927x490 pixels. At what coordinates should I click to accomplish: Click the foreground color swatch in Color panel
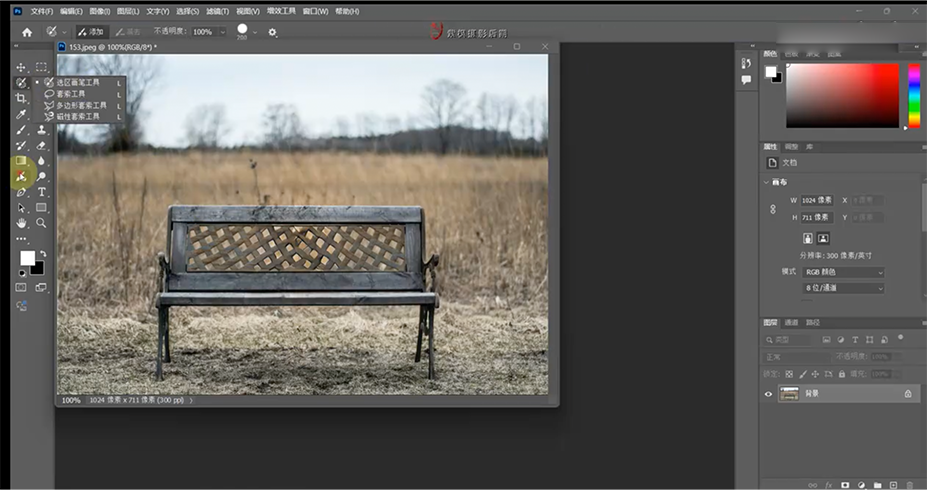[770, 72]
